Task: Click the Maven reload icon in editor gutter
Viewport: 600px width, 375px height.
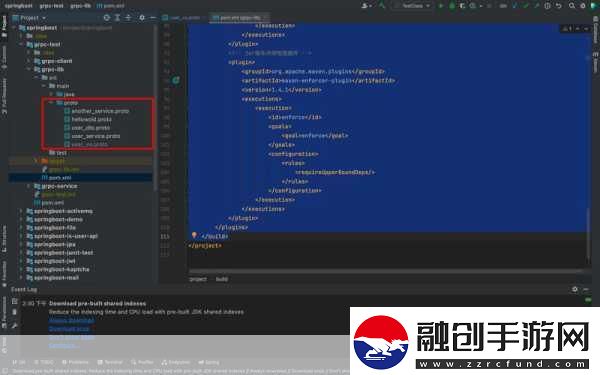Action: pos(176,80)
